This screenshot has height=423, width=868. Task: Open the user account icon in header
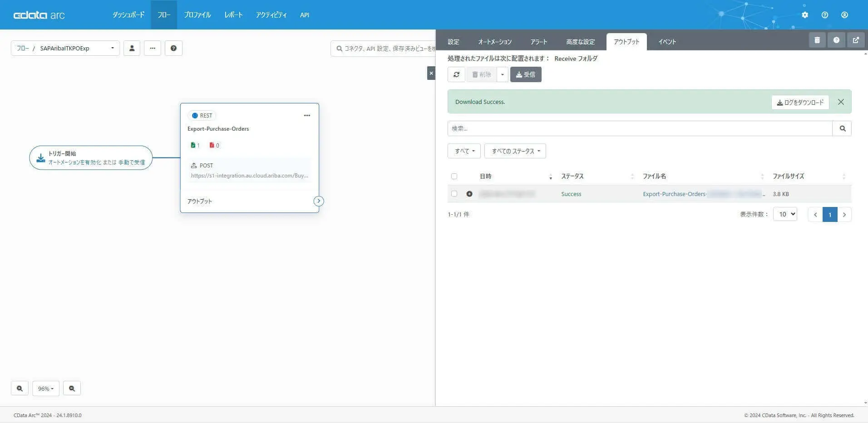[844, 15]
